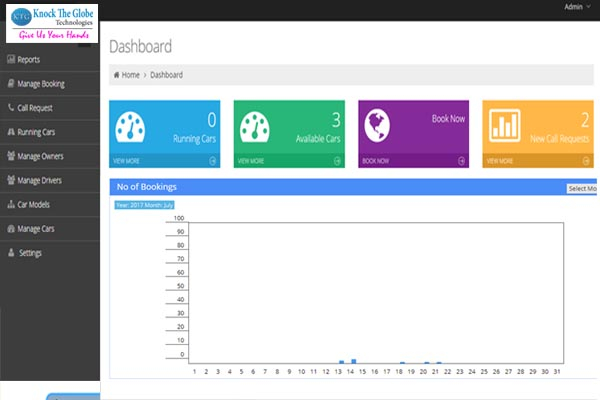Image resolution: width=600 pixels, height=400 pixels.
Task: Click the Manage Cars car icon
Action: (x=11, y=229)
